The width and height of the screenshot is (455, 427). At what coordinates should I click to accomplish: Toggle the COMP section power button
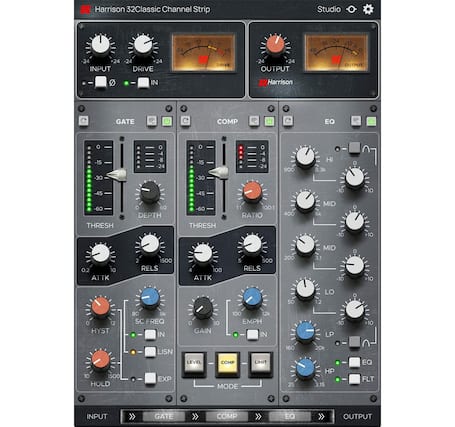coord(269,121)
